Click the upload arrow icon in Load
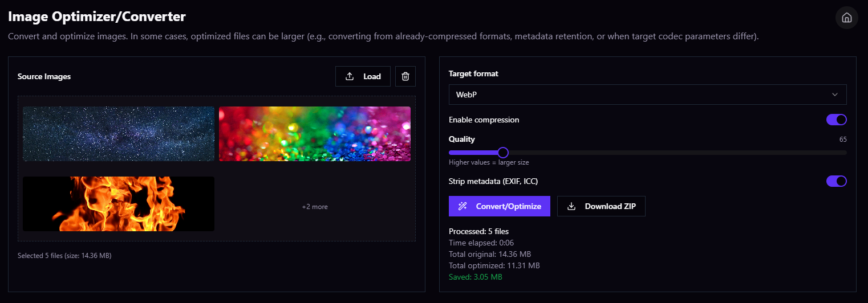Image resolution: width=868 pixels, height=303 pixels. point(350,76)
